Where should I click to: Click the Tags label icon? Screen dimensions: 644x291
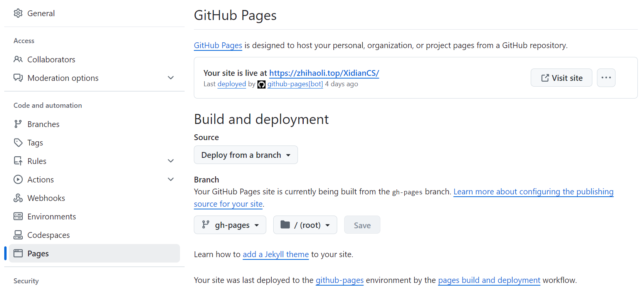click(x=18, y=142)
